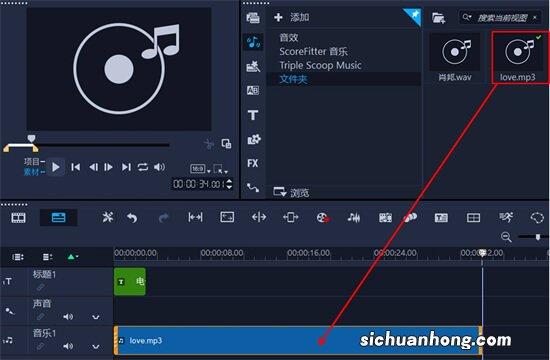Adjust the timecode stepper arrows

coord(229,184)
